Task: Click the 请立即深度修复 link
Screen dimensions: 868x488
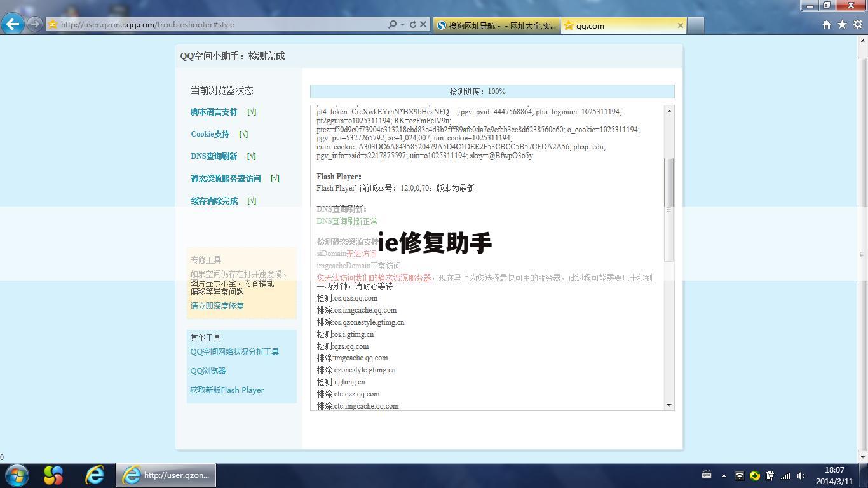Action: pyautogui.click(x=217, y=306)
